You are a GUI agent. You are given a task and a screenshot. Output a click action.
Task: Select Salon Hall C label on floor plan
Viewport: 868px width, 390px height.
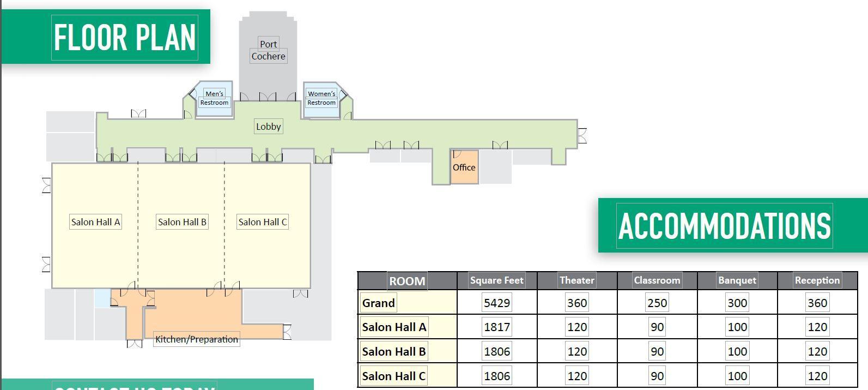tap(263, 222)
